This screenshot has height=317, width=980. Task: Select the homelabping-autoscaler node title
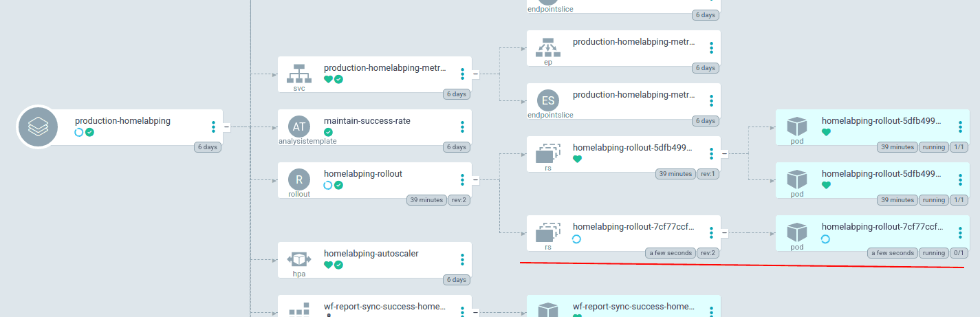[x=371, y=254]
